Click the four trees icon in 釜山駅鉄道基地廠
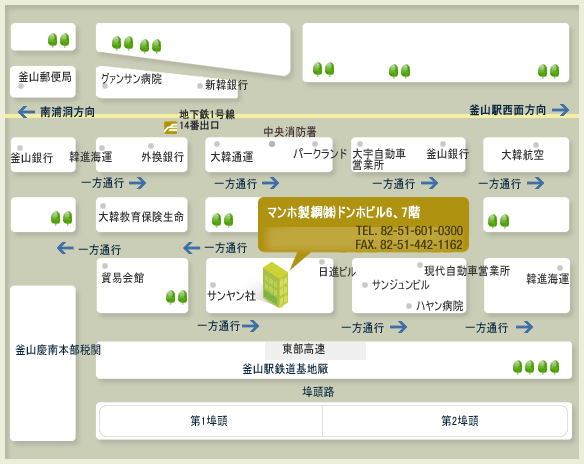 coord(536,367)
